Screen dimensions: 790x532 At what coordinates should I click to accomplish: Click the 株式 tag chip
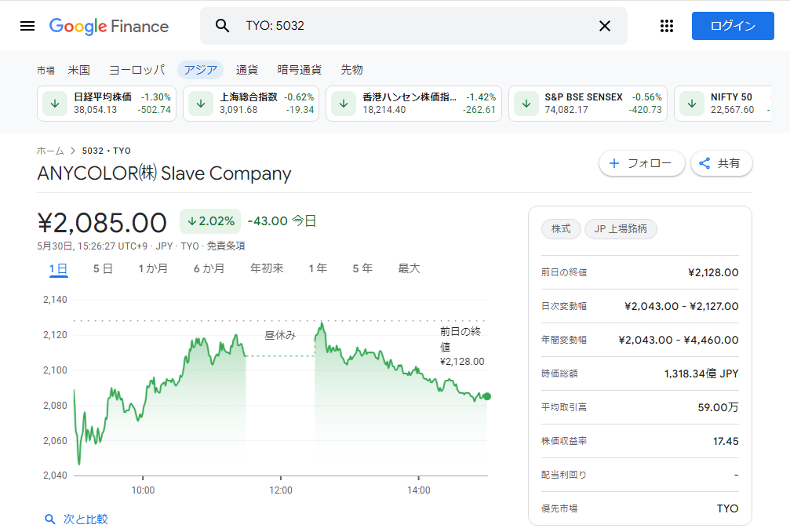coord(561,229)
